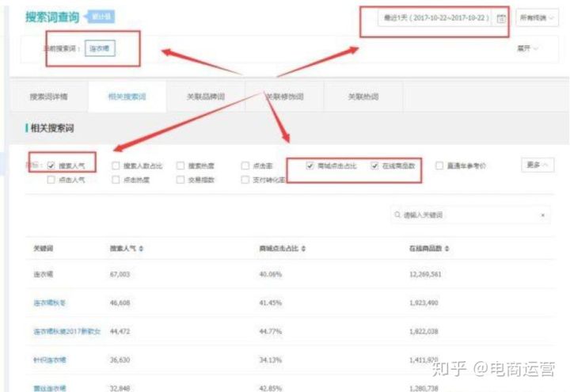Enable the 交易指数 checkbox

[180, 180]
